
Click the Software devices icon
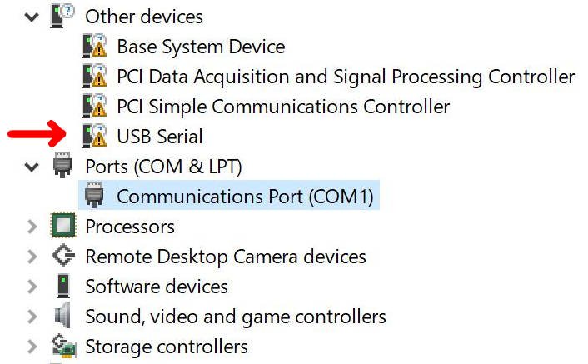[62, 286]
